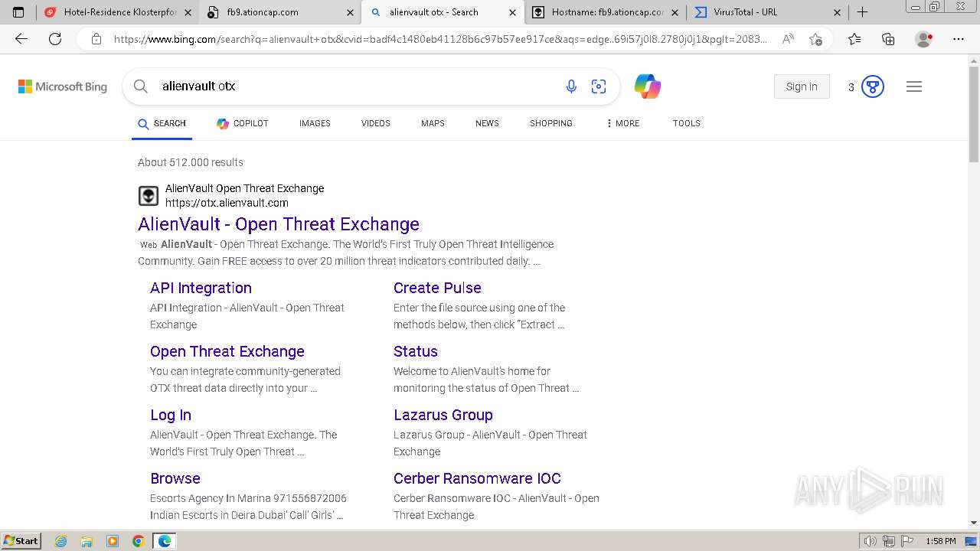Open the Cerber Ransomware IOC sublink
This screenshot has width=980, height=551.
pos(477,478)
